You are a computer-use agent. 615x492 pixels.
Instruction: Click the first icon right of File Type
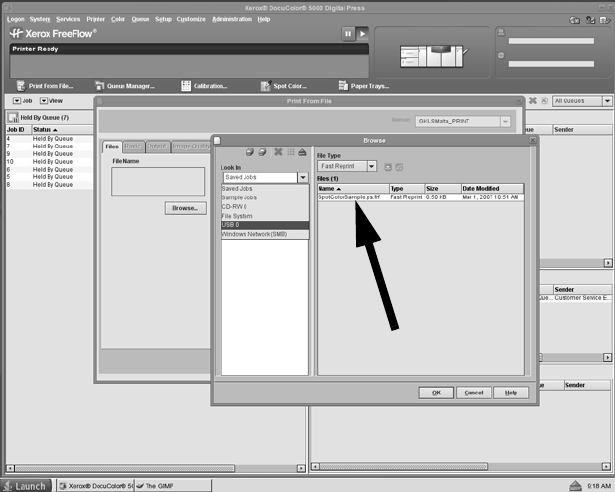tap(388, 167)
